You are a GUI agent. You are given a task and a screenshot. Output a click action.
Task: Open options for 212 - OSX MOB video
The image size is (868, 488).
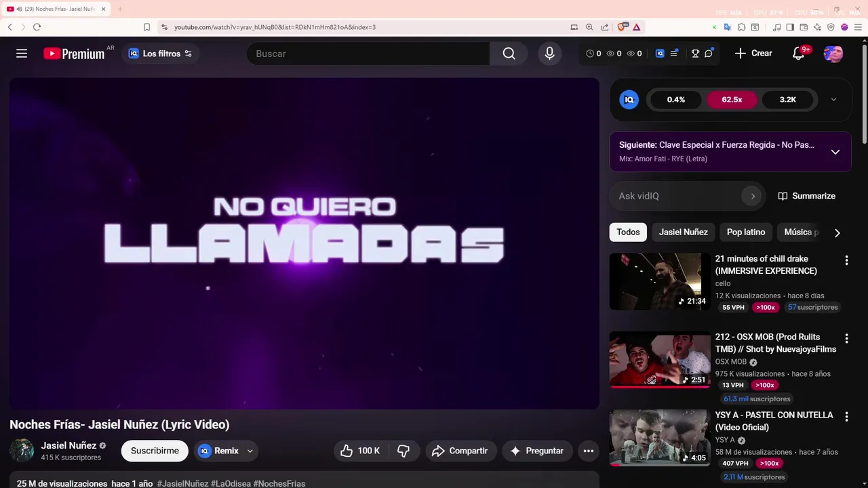pos(846,338)
